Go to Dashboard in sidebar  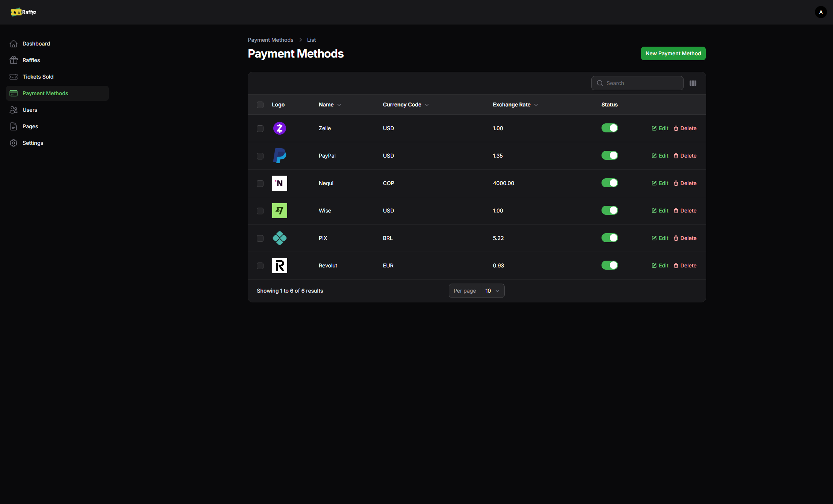[x=36, y=44]
